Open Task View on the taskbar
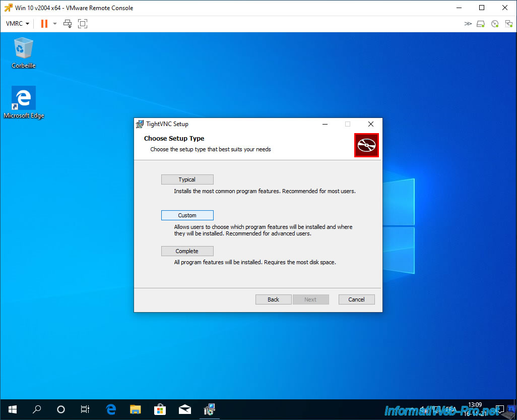This screenshot has width=517, height=420. [85, 409]
